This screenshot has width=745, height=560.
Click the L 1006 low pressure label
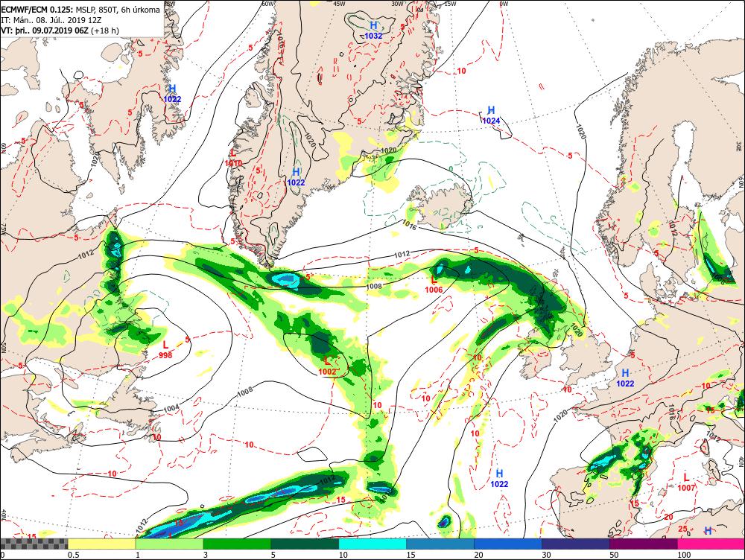[x=434, y=284]
